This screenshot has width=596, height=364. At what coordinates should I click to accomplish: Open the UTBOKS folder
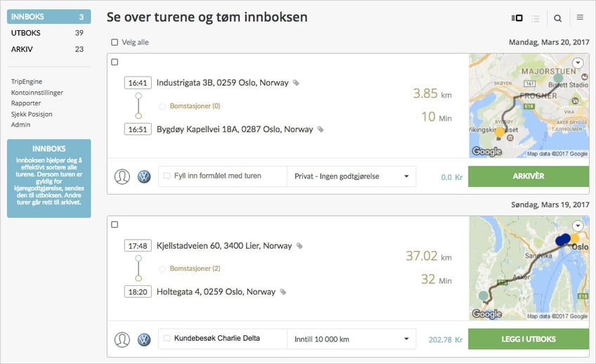pyautogui.click(x=48, y=33)
